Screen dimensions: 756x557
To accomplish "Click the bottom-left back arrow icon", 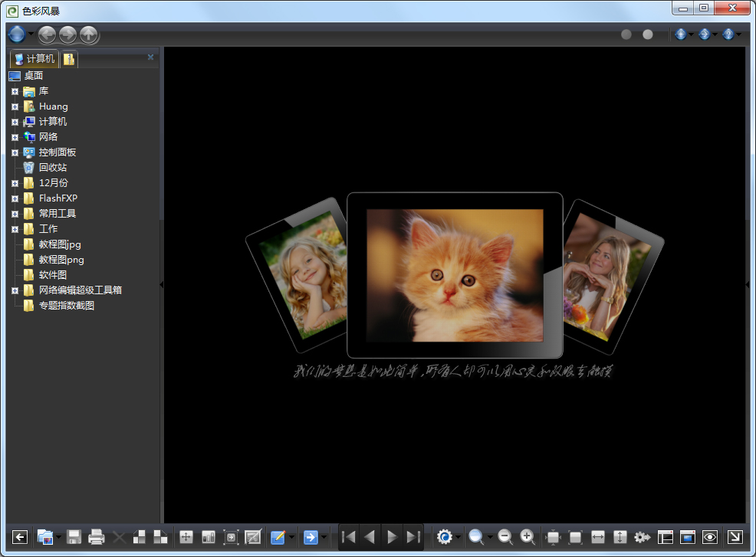I will [x=20, y=537].
